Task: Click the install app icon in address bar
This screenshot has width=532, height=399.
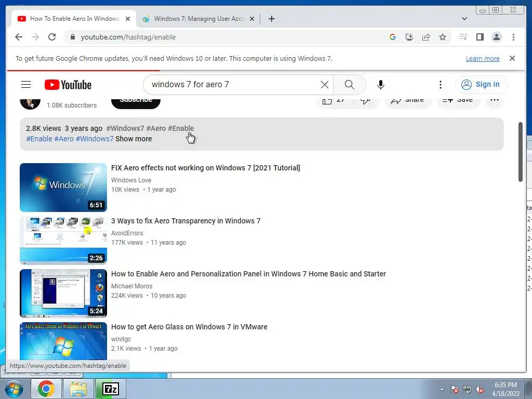Action: [x=409, y=37]
